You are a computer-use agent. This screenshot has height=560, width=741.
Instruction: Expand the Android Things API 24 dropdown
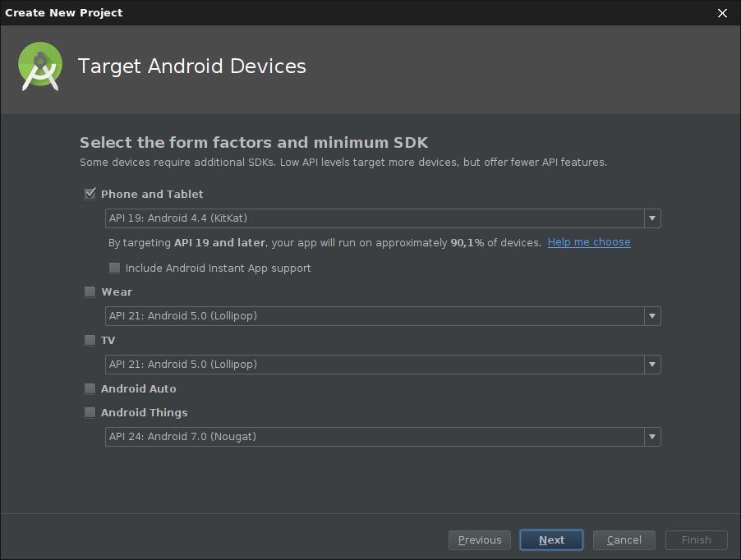pos(383,437)
